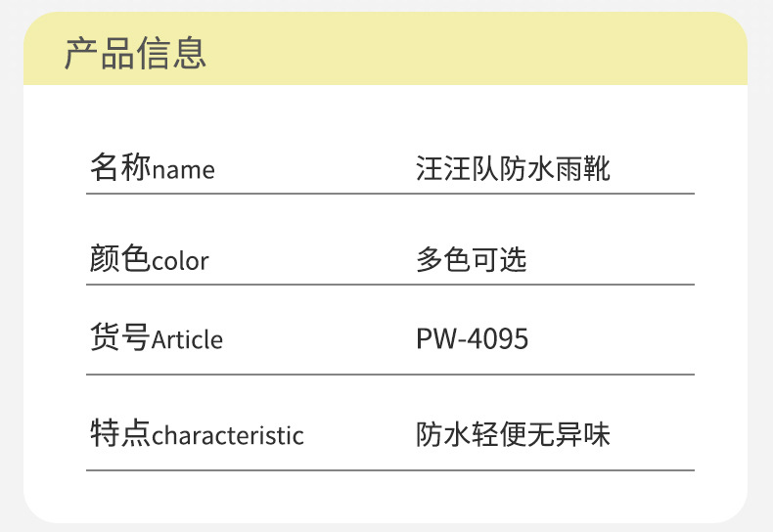Select the "名称" row label

(x=119, y=168)
